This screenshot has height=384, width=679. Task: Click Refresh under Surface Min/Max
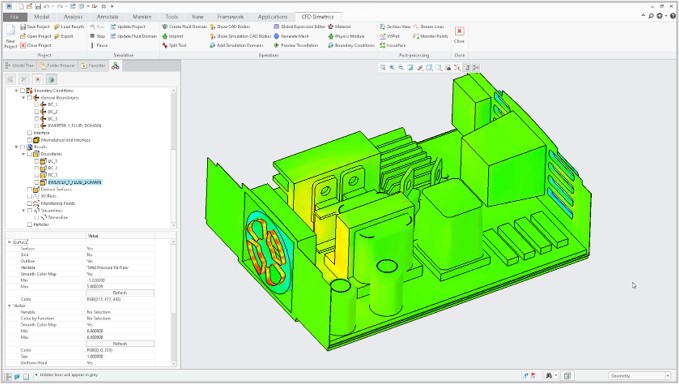(120, 293)
